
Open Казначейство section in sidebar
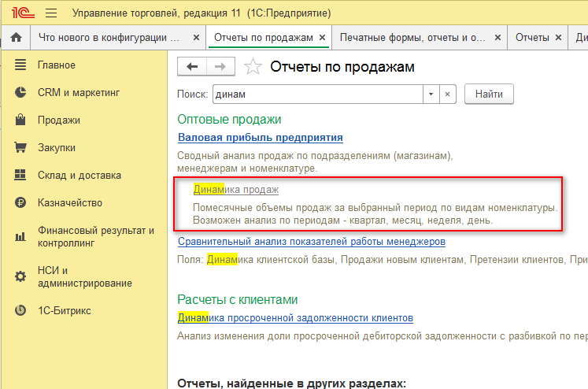click(x=69, y=202)
